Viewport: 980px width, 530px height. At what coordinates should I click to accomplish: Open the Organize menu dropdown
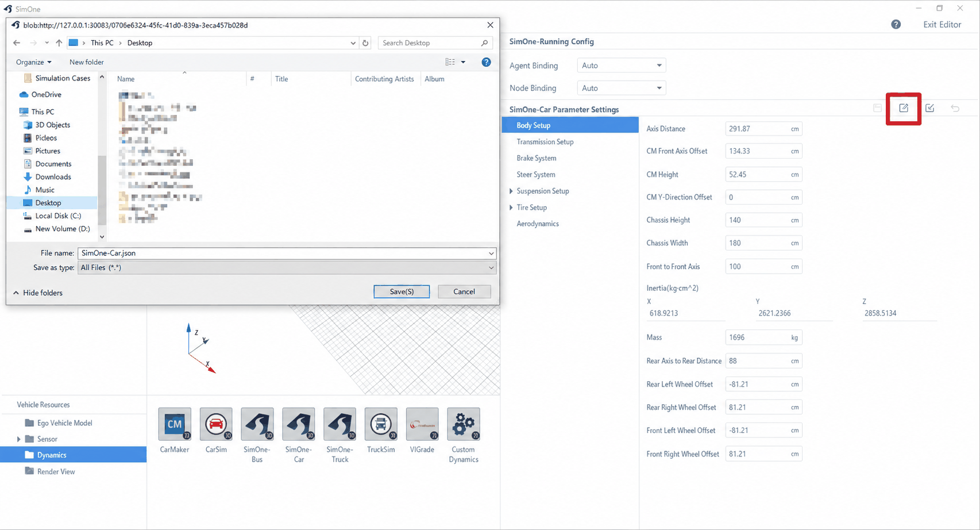tap(34, 62)
